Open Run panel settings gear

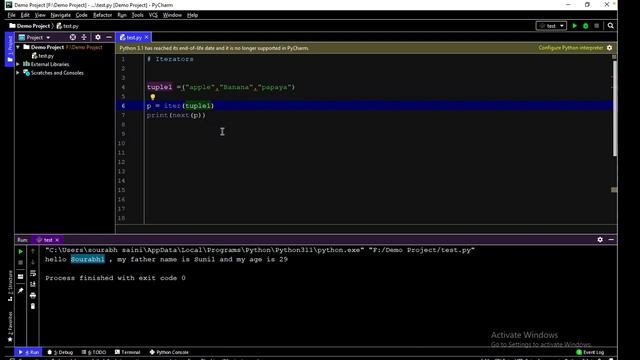click(600, 240)
